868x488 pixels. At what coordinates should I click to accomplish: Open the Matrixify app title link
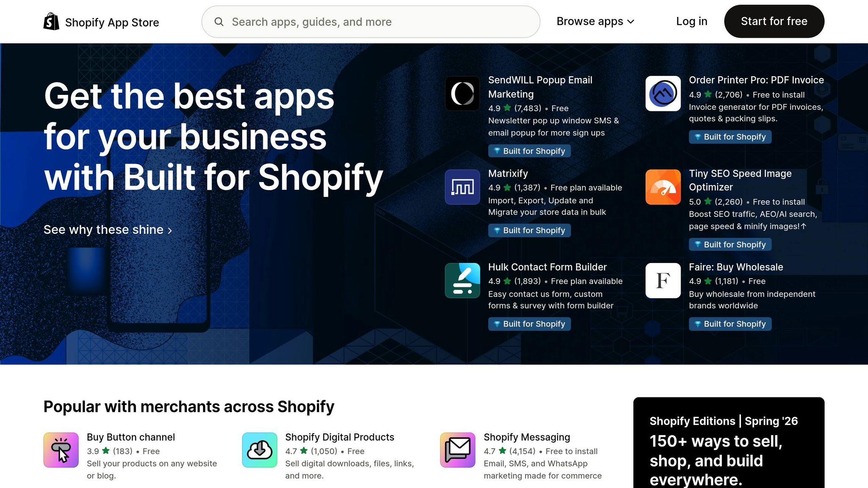[508, 173]
